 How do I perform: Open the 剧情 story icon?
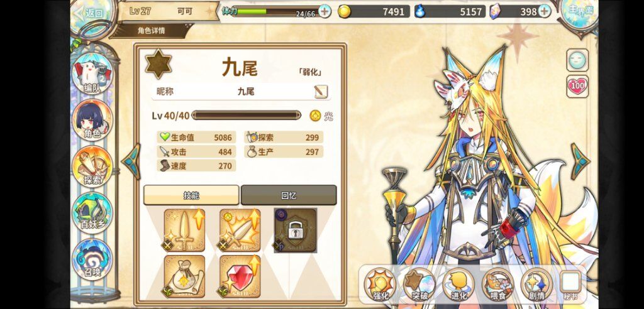coord(536,285)
